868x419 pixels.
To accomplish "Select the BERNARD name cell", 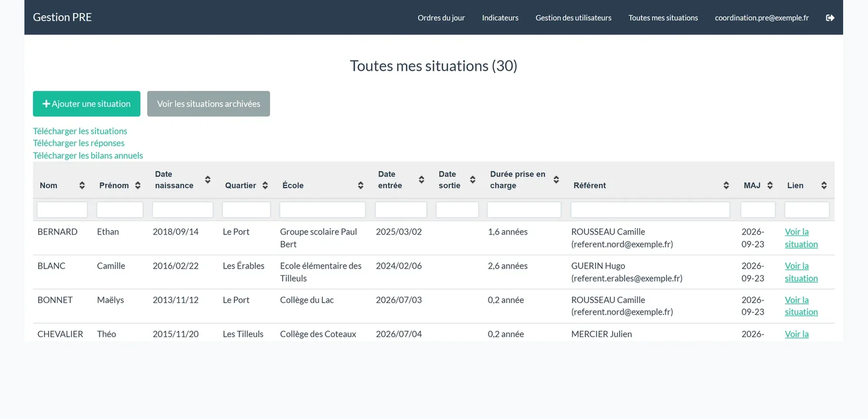I will click(x=57, y=232).
